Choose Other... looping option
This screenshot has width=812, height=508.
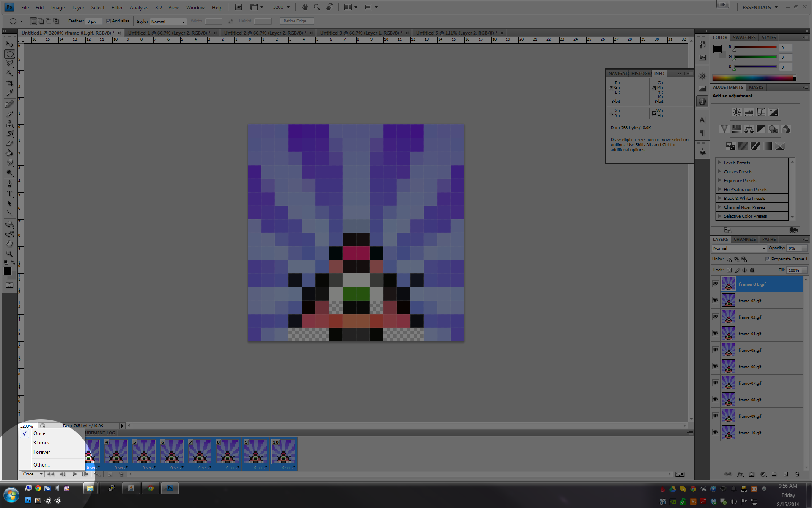tap(52, 465)
